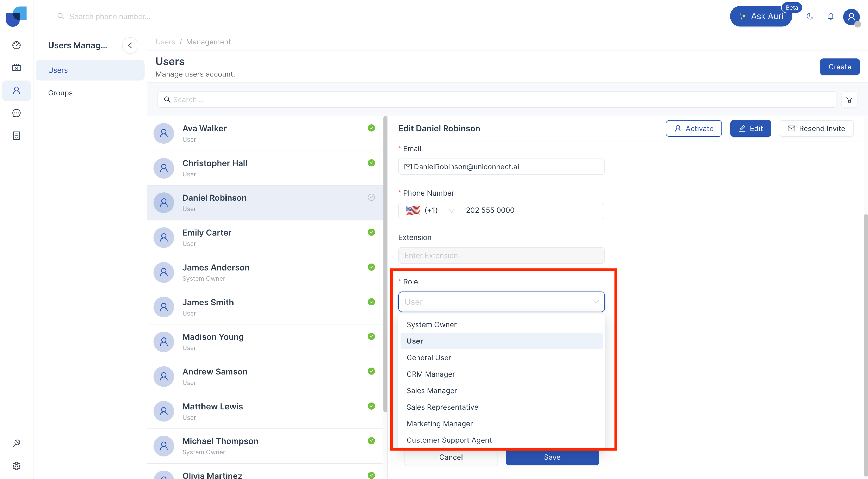Screen dimensions: 868x479
Task: Toggle dark mode moon icon
Action: click(810, 16)
